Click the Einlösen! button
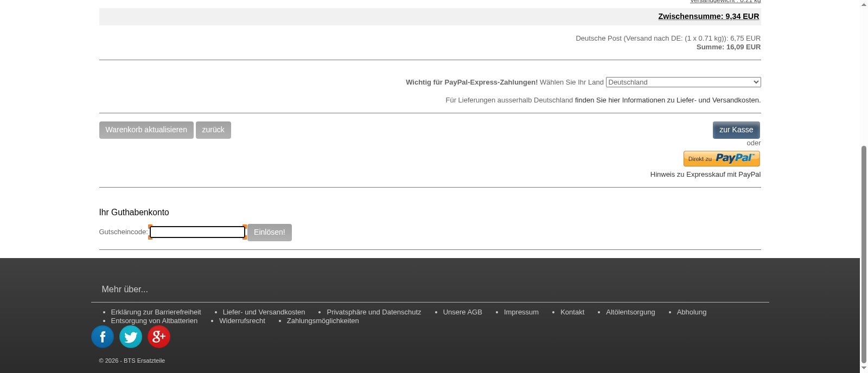This screenshot has width=868, height=373. (269, 233)
